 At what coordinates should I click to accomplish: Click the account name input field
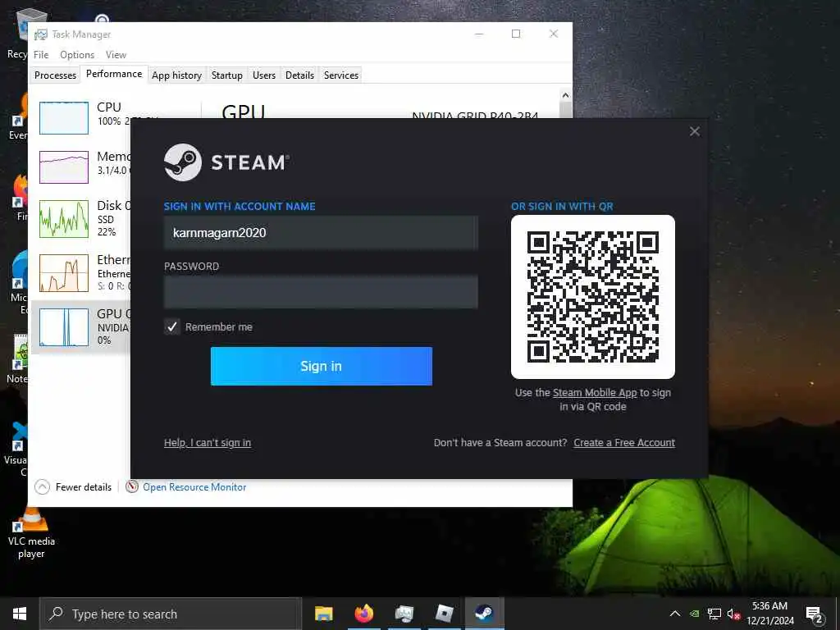[x=321, y=232]
